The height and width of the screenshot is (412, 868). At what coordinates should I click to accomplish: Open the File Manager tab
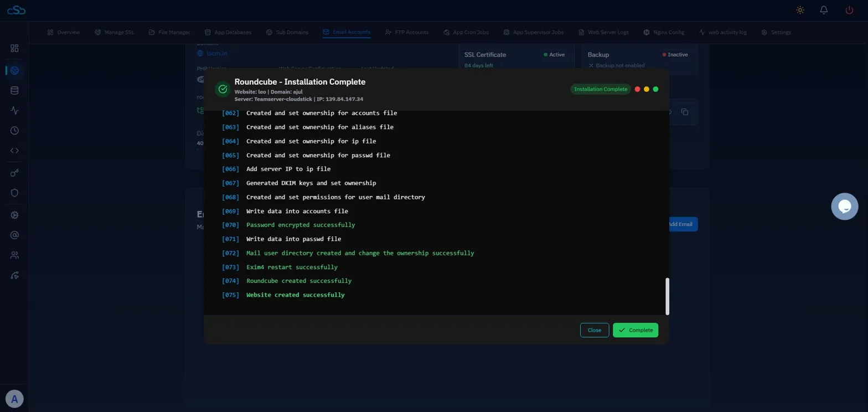point(169,32)
